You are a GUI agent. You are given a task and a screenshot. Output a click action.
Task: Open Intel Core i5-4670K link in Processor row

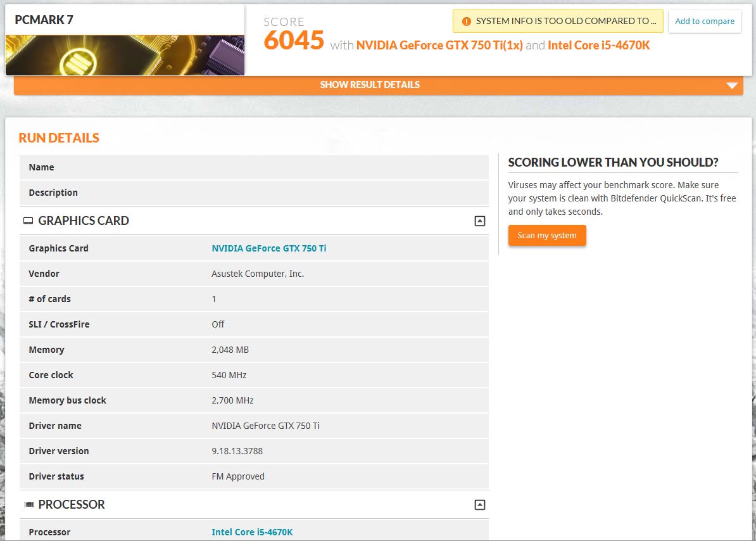[252, 532]
